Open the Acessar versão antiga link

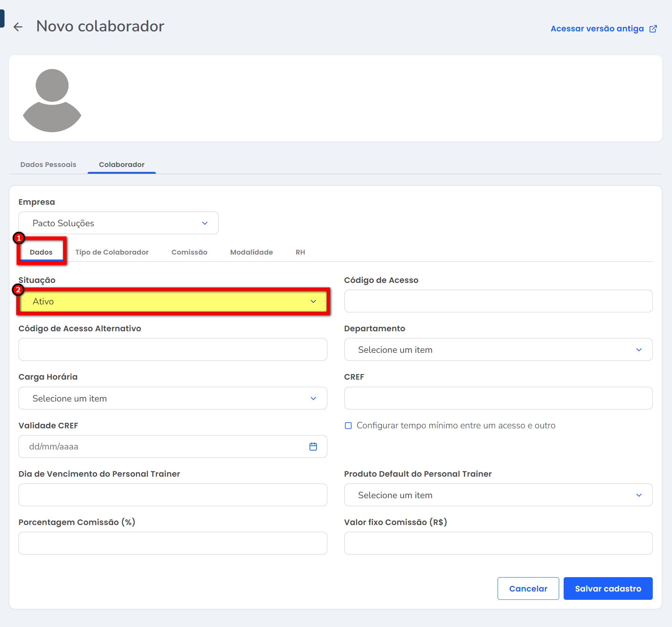597,29
